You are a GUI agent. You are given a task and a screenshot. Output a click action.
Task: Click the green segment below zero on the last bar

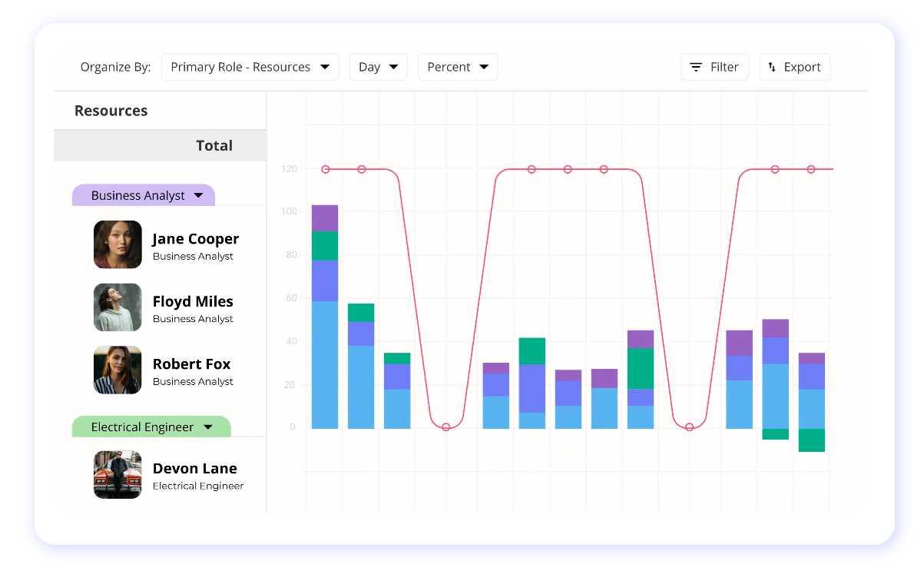click(811, 440)
